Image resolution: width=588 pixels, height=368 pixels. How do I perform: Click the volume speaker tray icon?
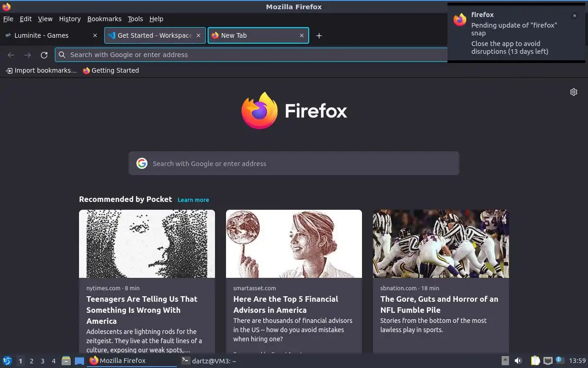518,361
